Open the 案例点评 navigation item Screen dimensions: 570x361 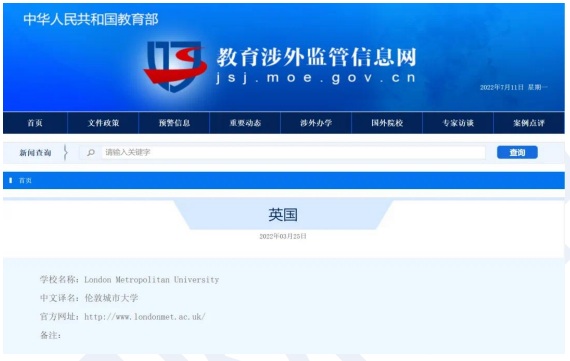(x=529, y=123)
